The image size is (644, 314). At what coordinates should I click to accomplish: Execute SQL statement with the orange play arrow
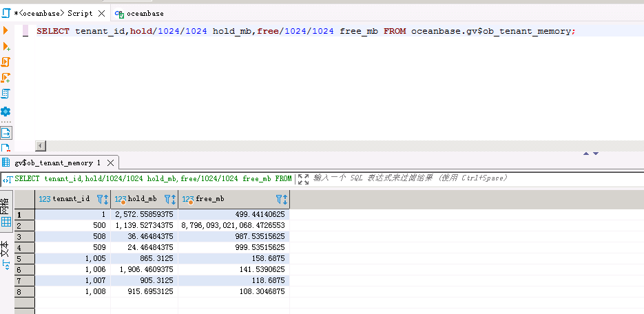tap(6, 30)
